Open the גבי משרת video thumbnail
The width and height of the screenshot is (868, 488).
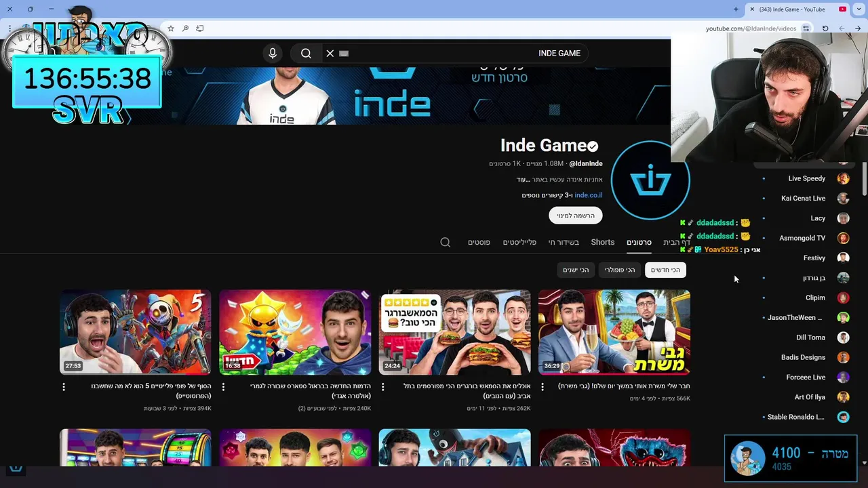click(614, 332)
